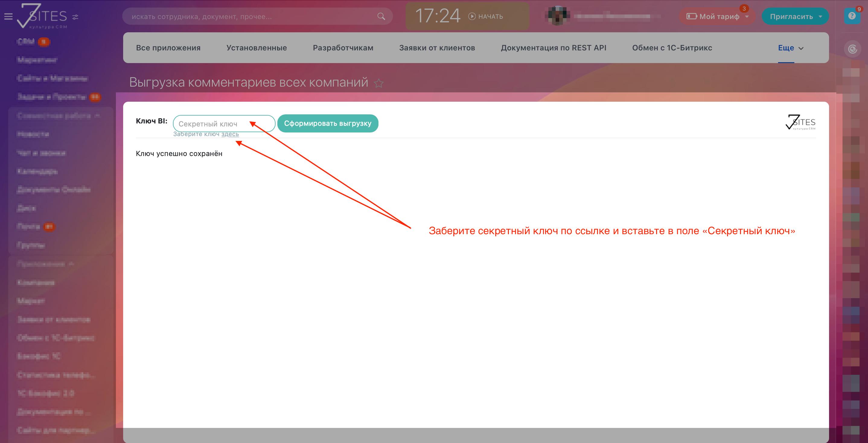868x443 pixels.
Task: Click the favorite star next to page title
Action: (379, 83)
